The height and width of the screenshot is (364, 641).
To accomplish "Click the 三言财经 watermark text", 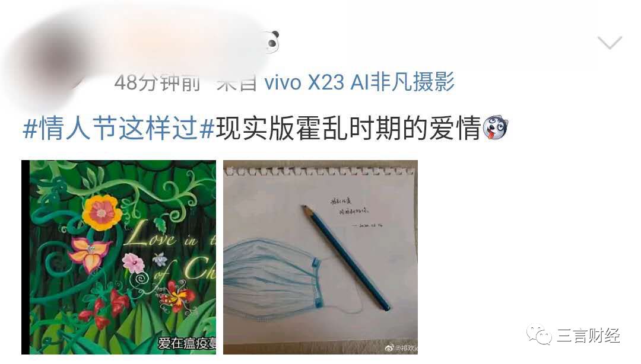I will tap(588, 336).
